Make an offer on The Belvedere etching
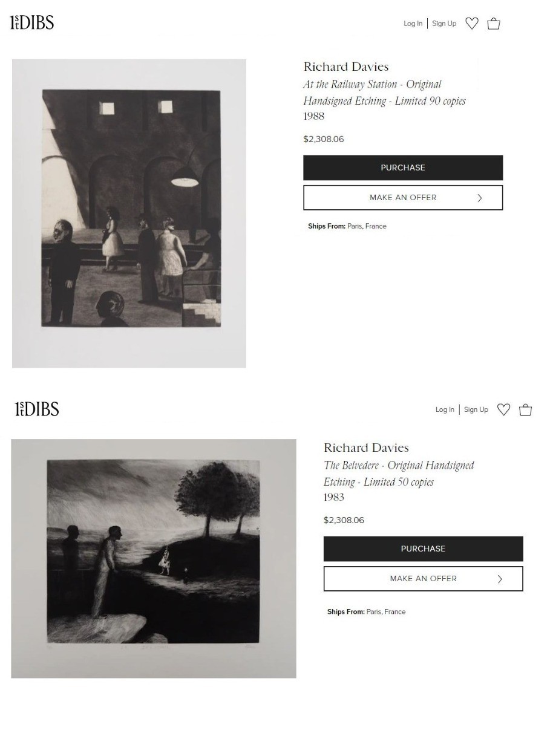This screenshot has width=553, height=756. tap(423, 579)
